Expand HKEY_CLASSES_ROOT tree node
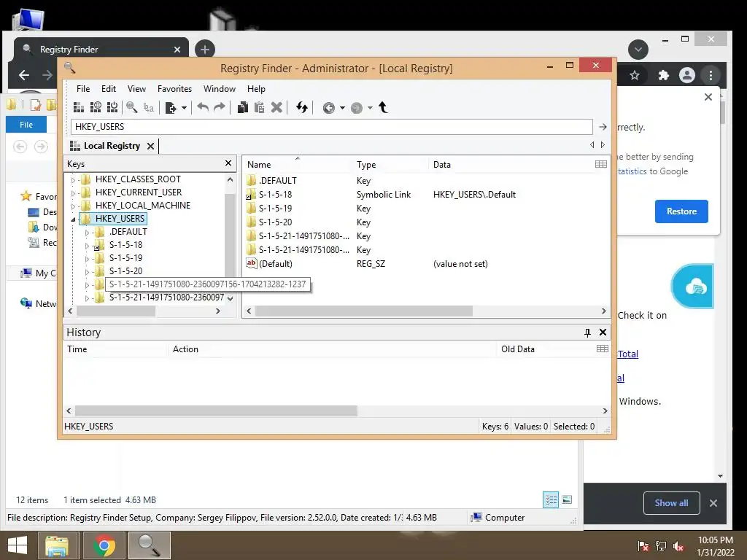747x560 pixels. coord(73,180)
